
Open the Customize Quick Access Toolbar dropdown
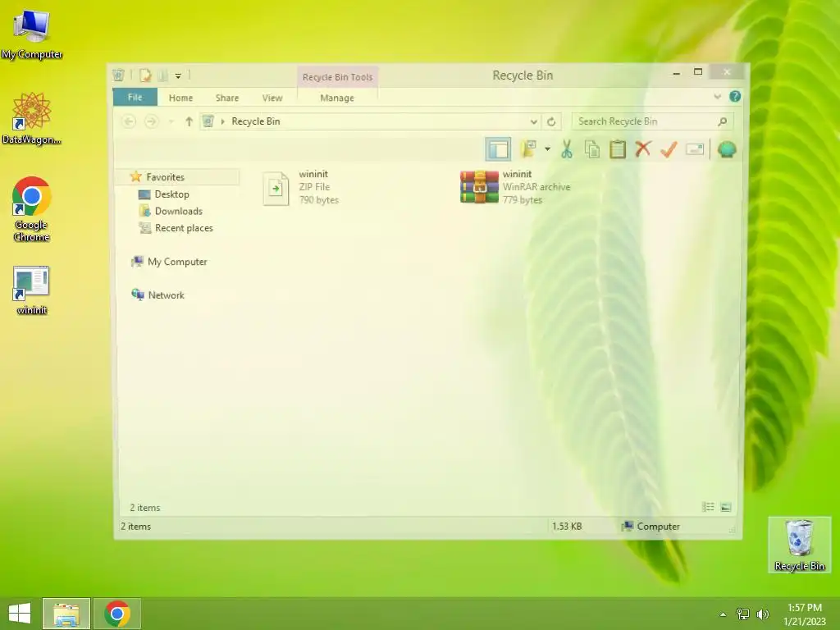point(178,76)
